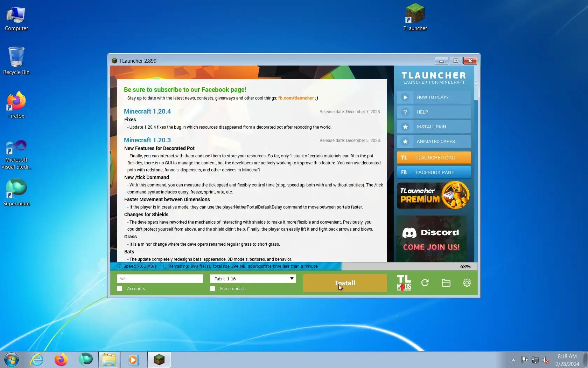Open Windows Media Player from the taskbar
Viewport: 588px width, 368px height.
point(133,360)
